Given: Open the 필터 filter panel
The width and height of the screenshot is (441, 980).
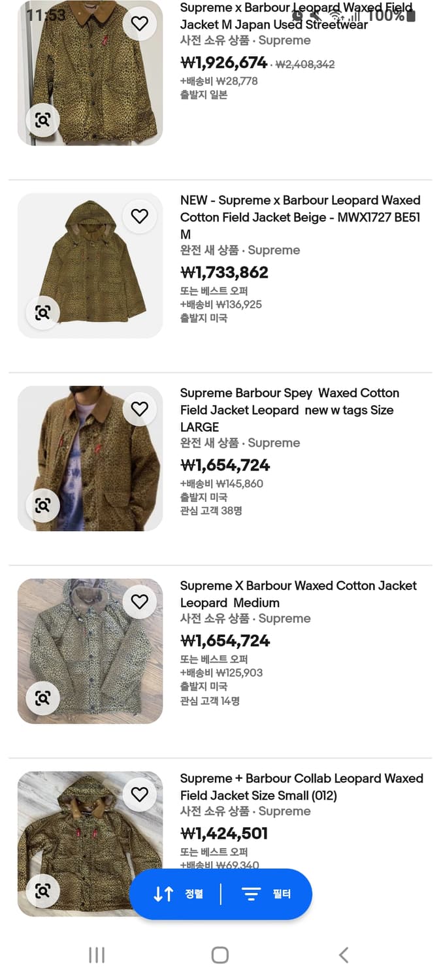Looking at the screenshot, I should pos(267,894).
